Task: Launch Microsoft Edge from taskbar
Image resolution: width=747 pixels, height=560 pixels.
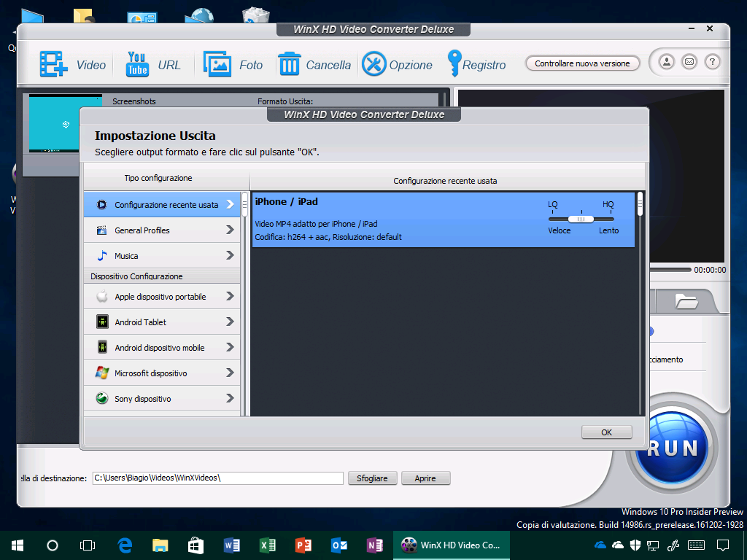Action: point(125,545)
